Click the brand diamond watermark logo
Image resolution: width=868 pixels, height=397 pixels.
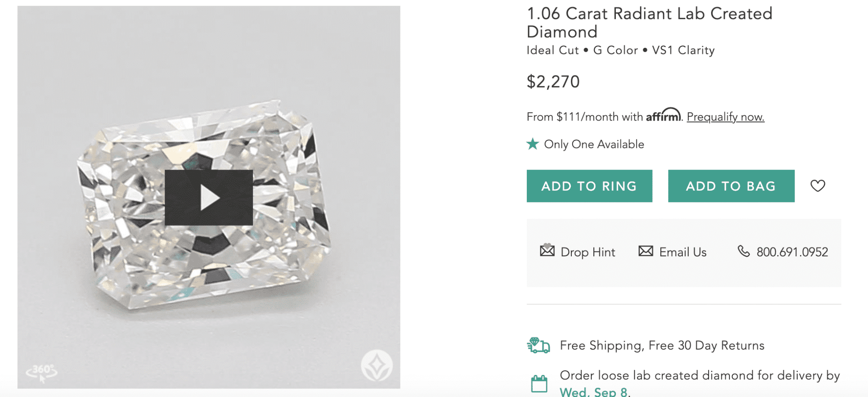pos(376,365)
